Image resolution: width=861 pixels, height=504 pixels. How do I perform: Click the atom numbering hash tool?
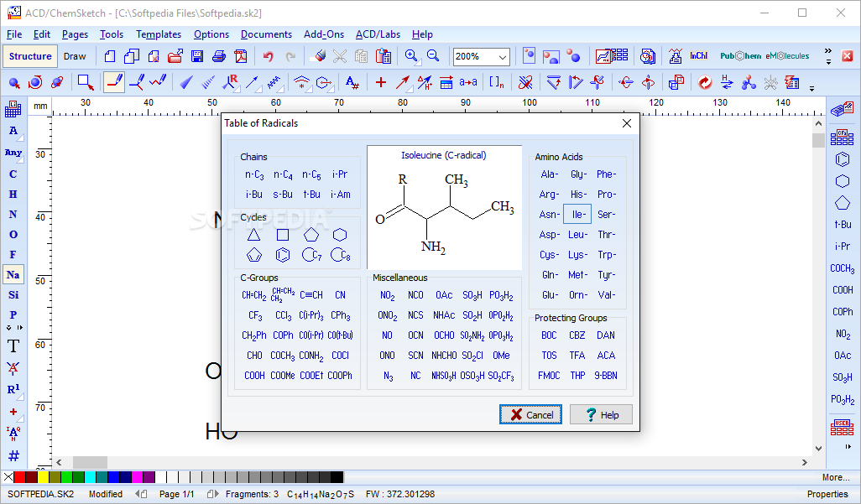[x=13, y=455]
